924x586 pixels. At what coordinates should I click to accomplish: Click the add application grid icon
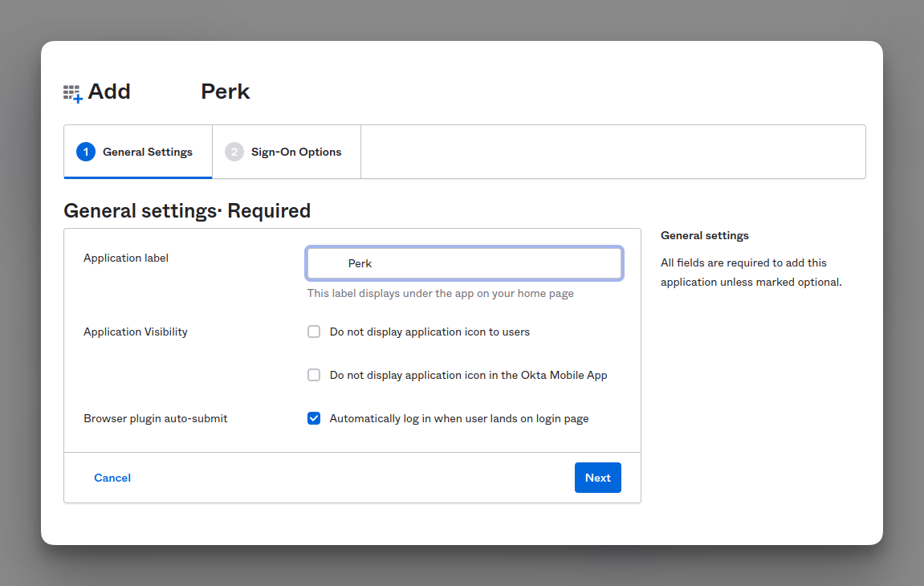point(73,94)
